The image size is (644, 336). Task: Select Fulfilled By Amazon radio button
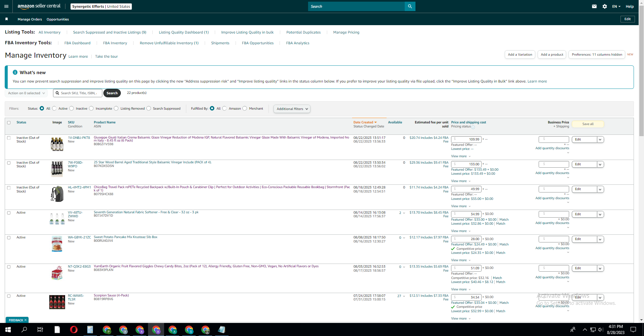click(225, 108)
